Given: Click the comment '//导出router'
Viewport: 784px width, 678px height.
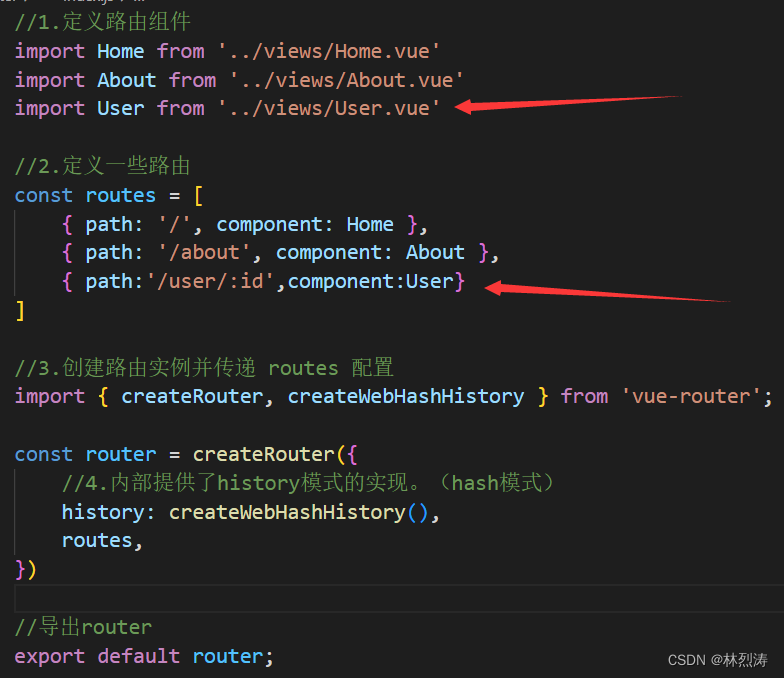Looking at the screenshot, I should pos(84,627).
